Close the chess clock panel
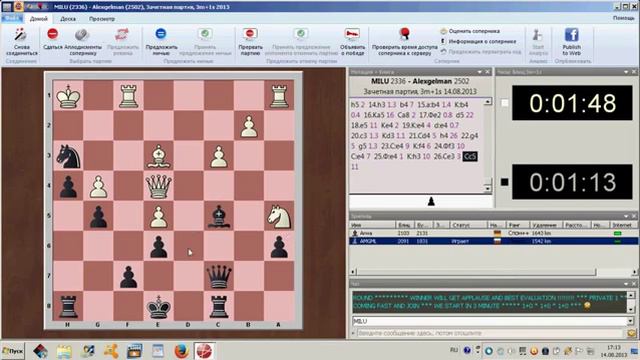Image resolution: width=640 pixels, height=360 pixels. pos(634,72)
